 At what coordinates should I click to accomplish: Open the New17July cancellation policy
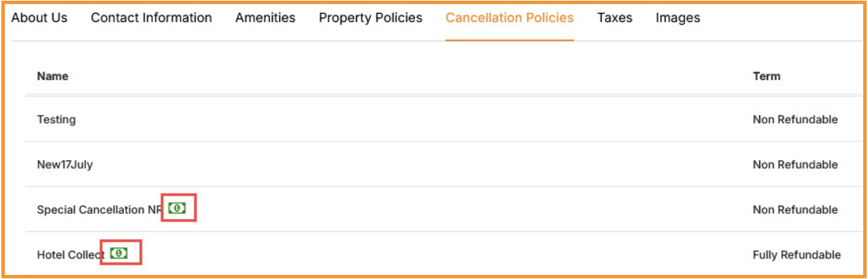[64, 165]
